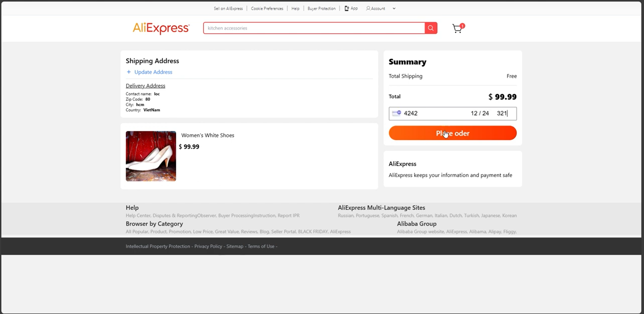Viewport: 644px width, 314px height.
Task: Open the Privacy Policy footer link
Action: click(208, 246)
